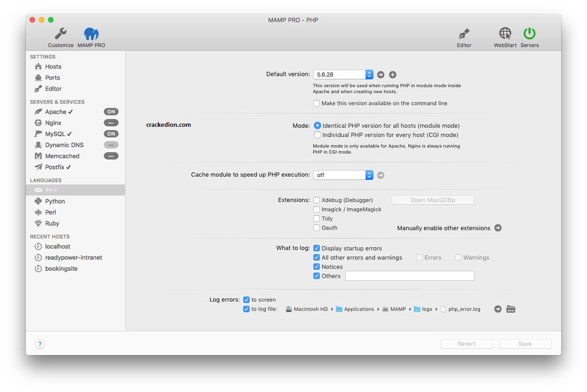This screenshot has width=587, height=392.
Task: Toggle the Nginx server switch
Action: [x=111, y=123]
